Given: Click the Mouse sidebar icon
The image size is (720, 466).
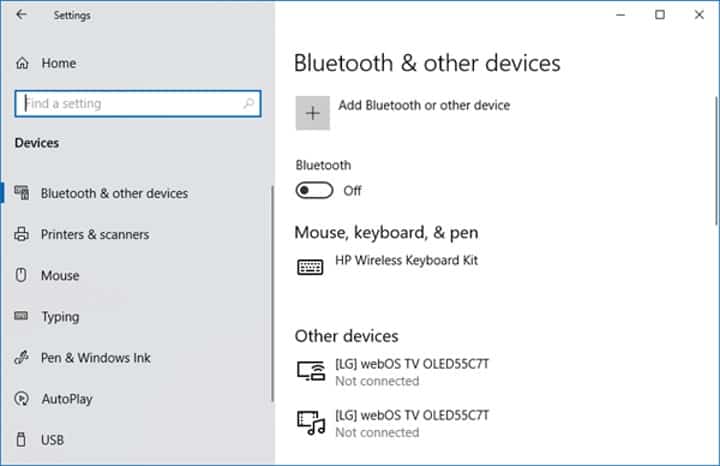Looking at the screenshot, I should 21,275.
